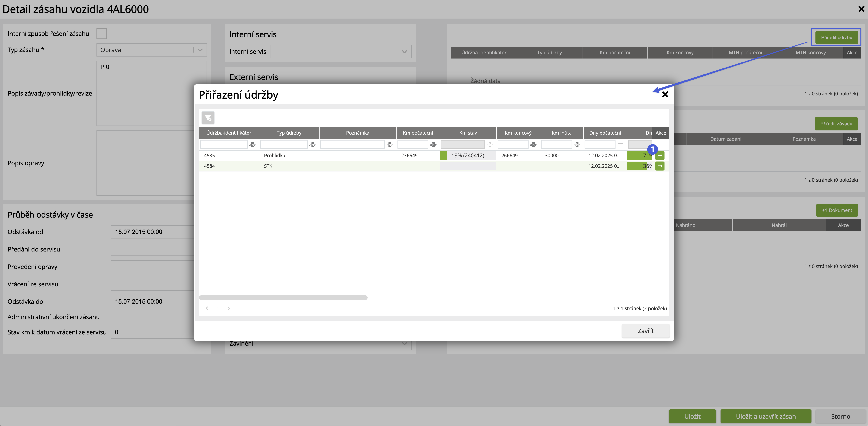Screen dimensions: 868x426
Task: Click Km počáteční filter input field
Action: (412, 145)
